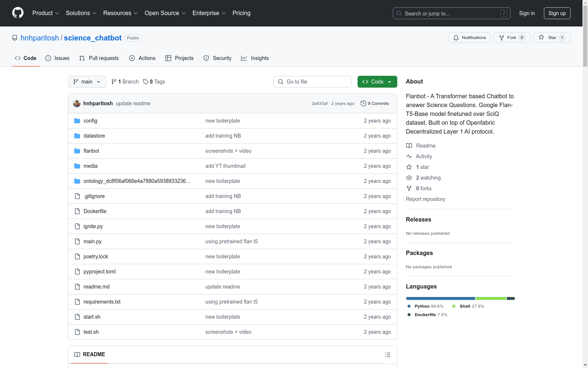Switch to the Pull requests tab
The width and height of the screenshot is (588, 368).
coord(99,58)
